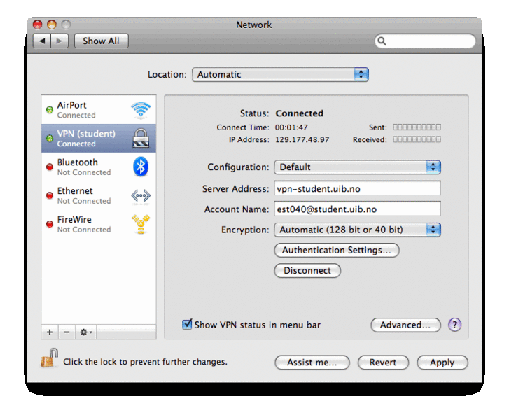
Task: Click the Connected status text in detail pane
Action: point(299,113)
